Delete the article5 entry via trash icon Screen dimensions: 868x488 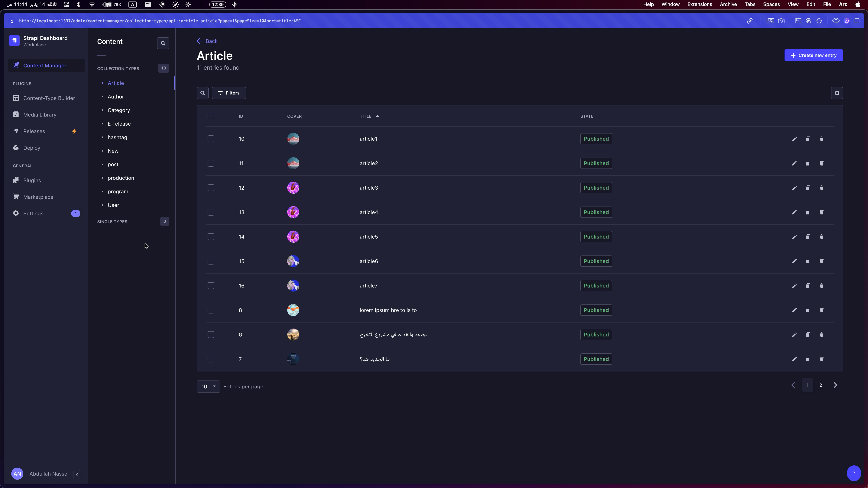pos(821,237)
